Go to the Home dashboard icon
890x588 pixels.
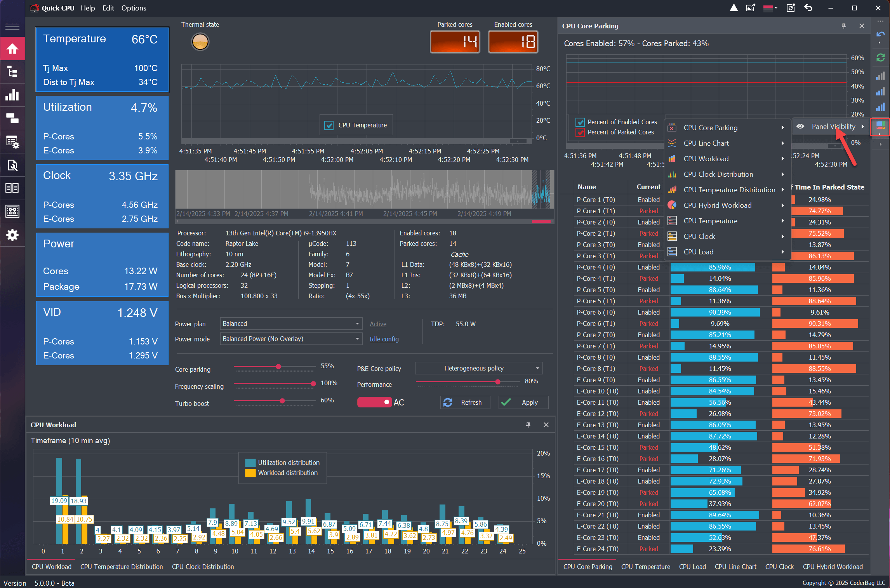tap(12, 49)
